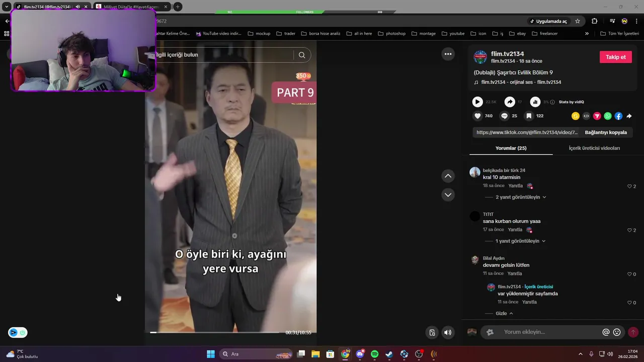Reply to 'sana kurban olurum yaaa' comment
Viewport: 644px width, 362px height.
pyautogui.click(x=515, y=230)
